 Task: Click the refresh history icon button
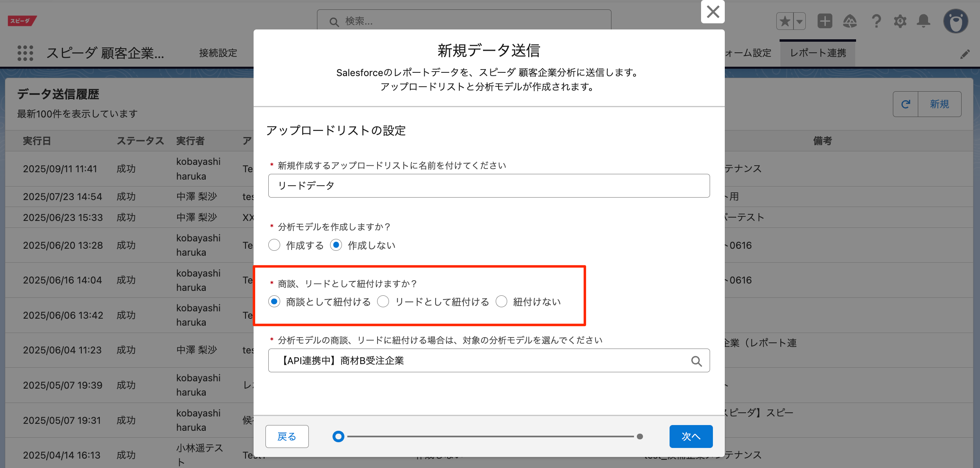pos(906,104)
